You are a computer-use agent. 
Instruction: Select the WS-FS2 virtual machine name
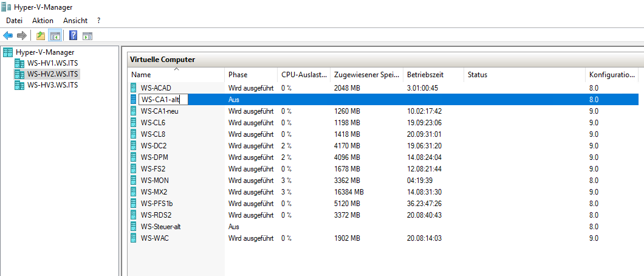[152, 168]
